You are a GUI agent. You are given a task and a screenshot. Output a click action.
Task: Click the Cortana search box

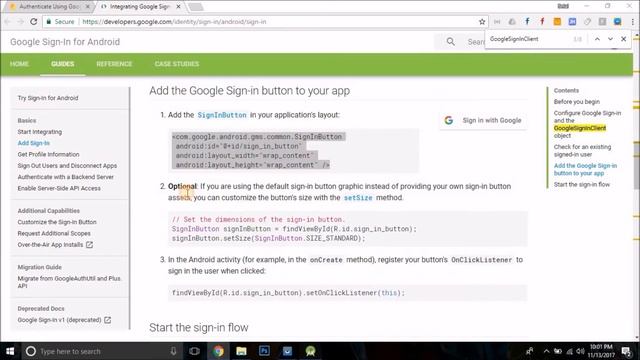(102, 351)
